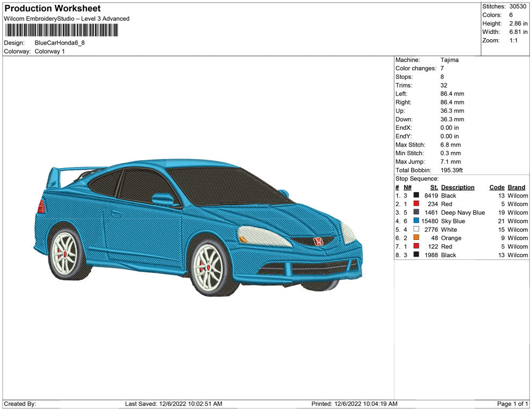Select the Sky Blue color swatch
This screenshot has width=532, height=409.
point(416,221)
